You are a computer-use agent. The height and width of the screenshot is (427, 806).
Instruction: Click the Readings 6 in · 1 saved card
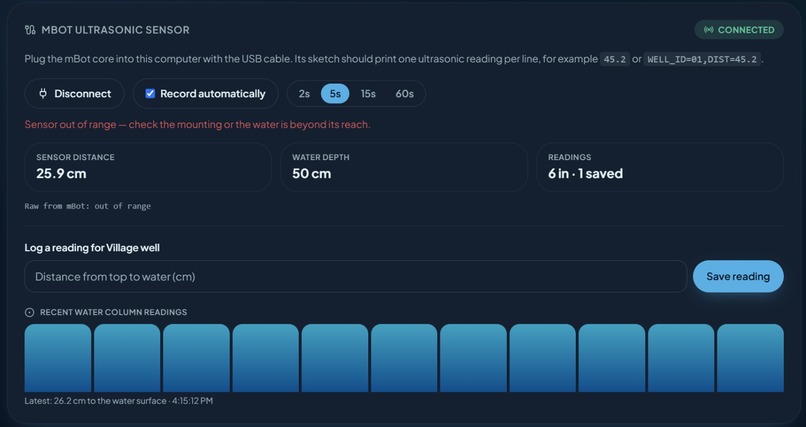[660, 167]
